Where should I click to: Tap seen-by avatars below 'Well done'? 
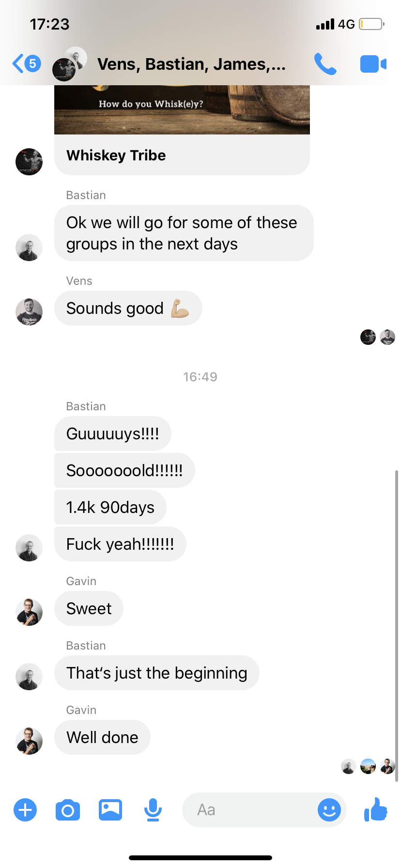[368, 766]
